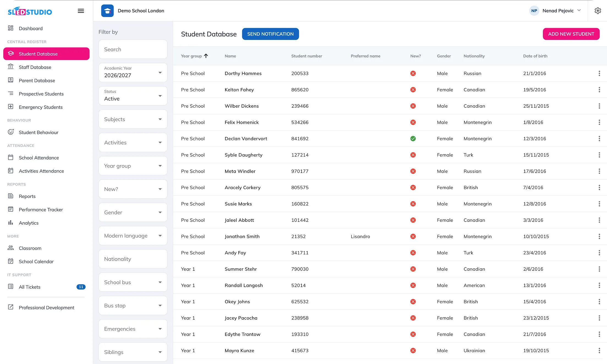Click the Staff Database building icon
Image resolution: width=607 pixels, height=364 pixels.
(11, 67)
